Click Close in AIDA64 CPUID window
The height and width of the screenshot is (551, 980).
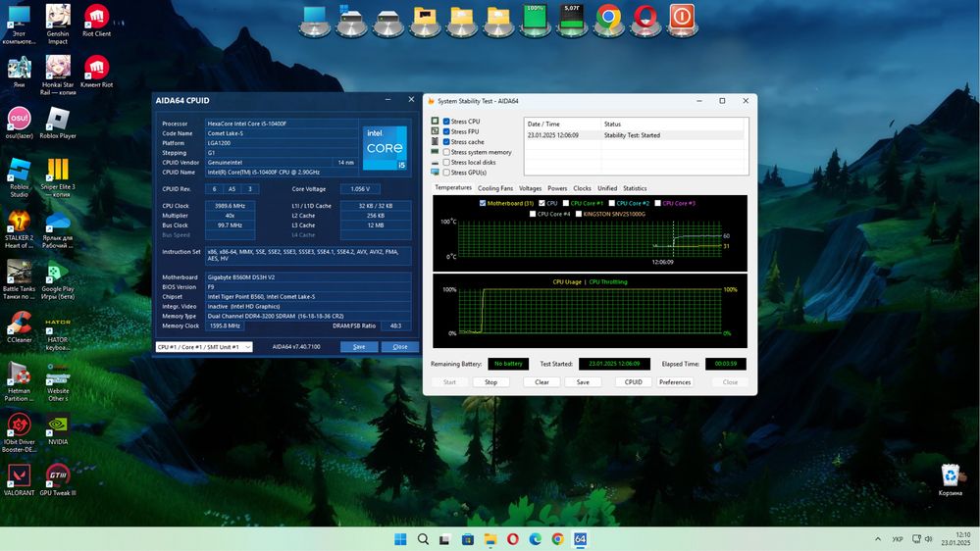[x=400, y=347]
